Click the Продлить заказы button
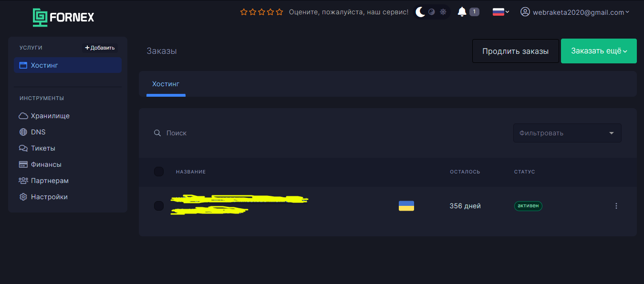Viewport: 644px width, 284px height. coord(515,51)
